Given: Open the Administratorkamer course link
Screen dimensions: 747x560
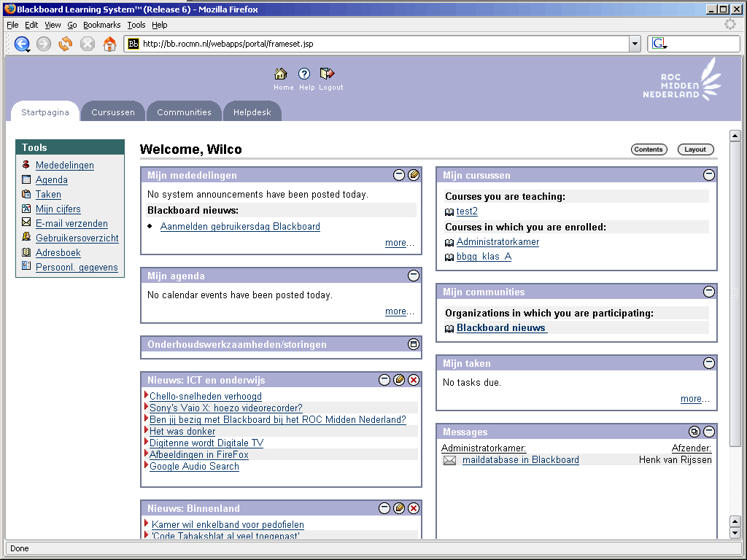Looking at the screenshot, I should [498, 242].
